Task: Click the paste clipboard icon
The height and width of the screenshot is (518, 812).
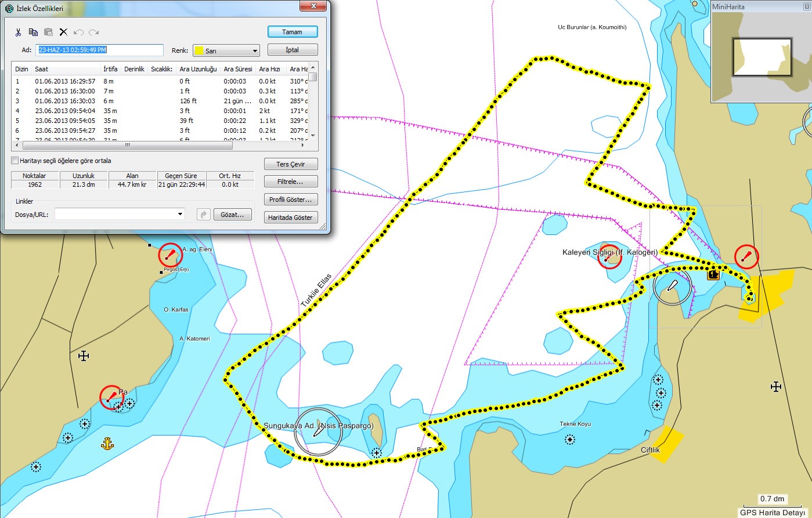Action: pos(48,32)
